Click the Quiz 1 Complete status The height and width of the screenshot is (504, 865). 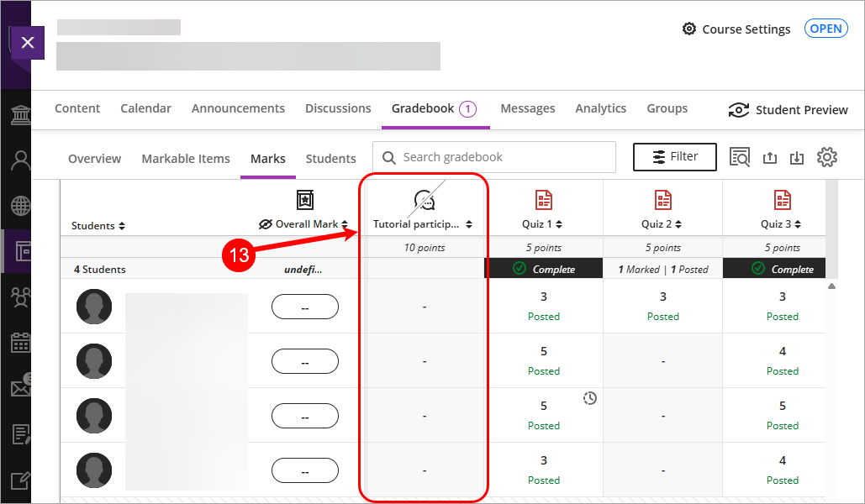(543, 269)
